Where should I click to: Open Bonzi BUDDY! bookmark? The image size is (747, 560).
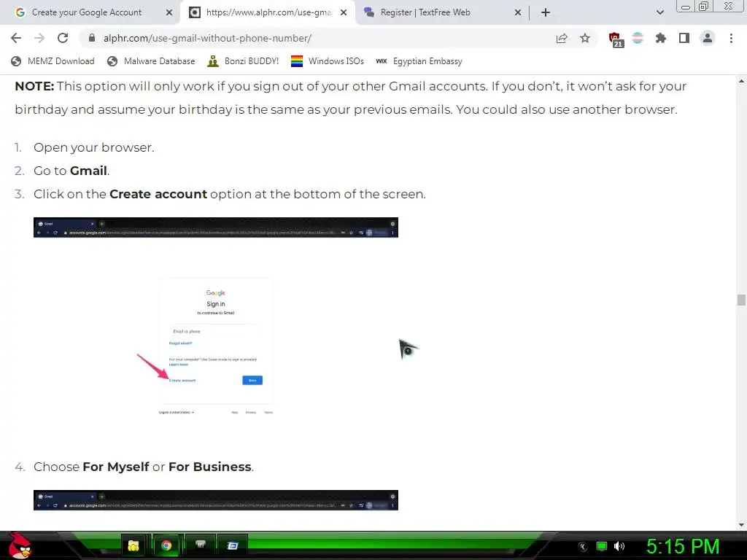[243, 61]
